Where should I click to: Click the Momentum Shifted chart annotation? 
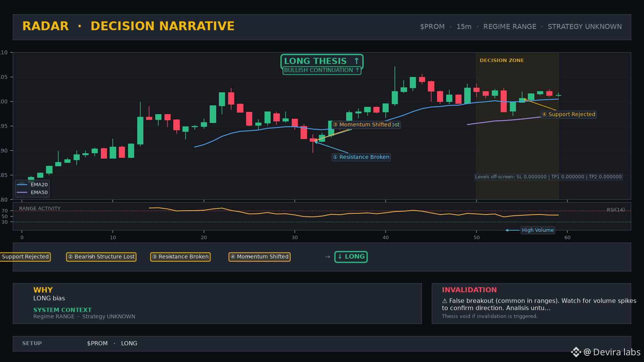point(362,124)
